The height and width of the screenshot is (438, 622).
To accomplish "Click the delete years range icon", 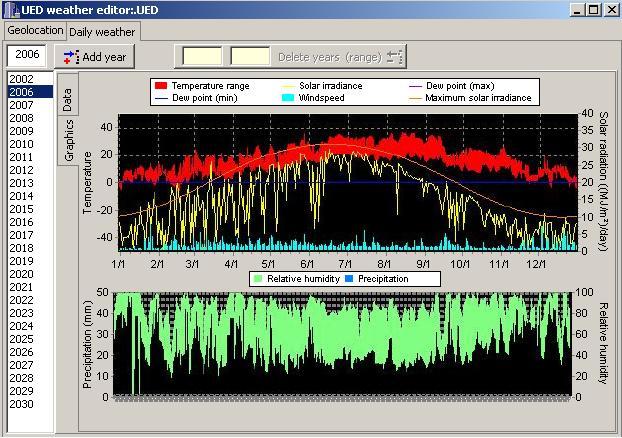I will tap(395, 57).
